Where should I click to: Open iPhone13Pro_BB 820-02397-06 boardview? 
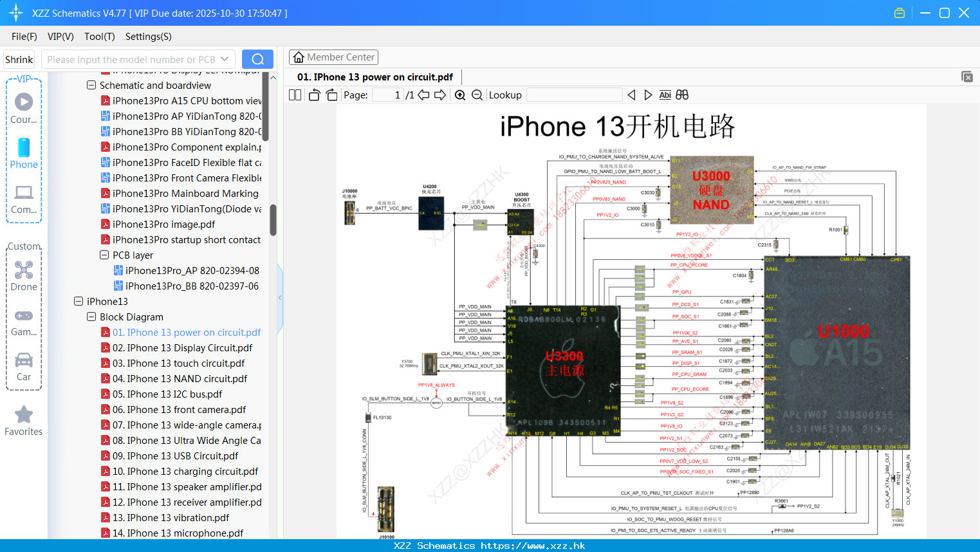tap(192, 286)
